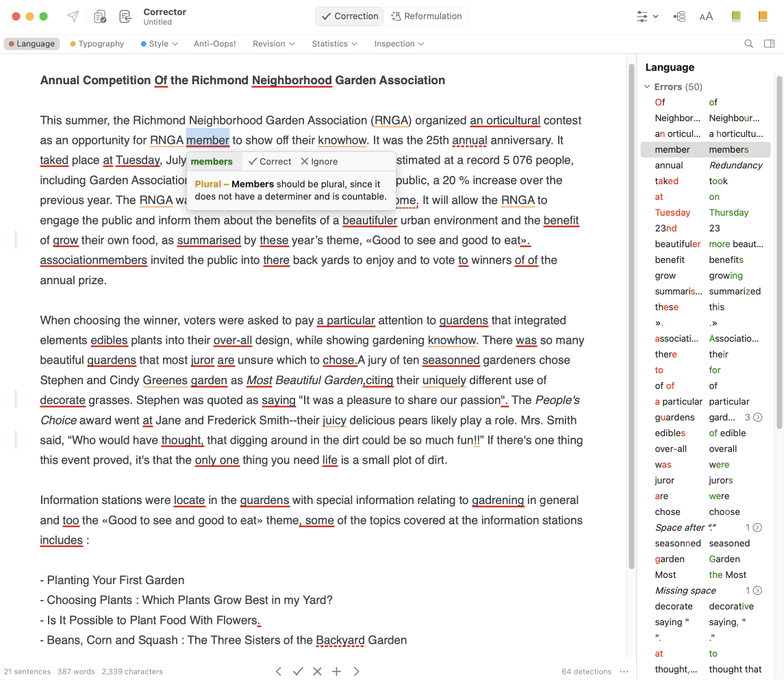The height and width of the screenshot is (680, 784).
Task: Click the paper plane send icon
Action: tap(73, 16)
